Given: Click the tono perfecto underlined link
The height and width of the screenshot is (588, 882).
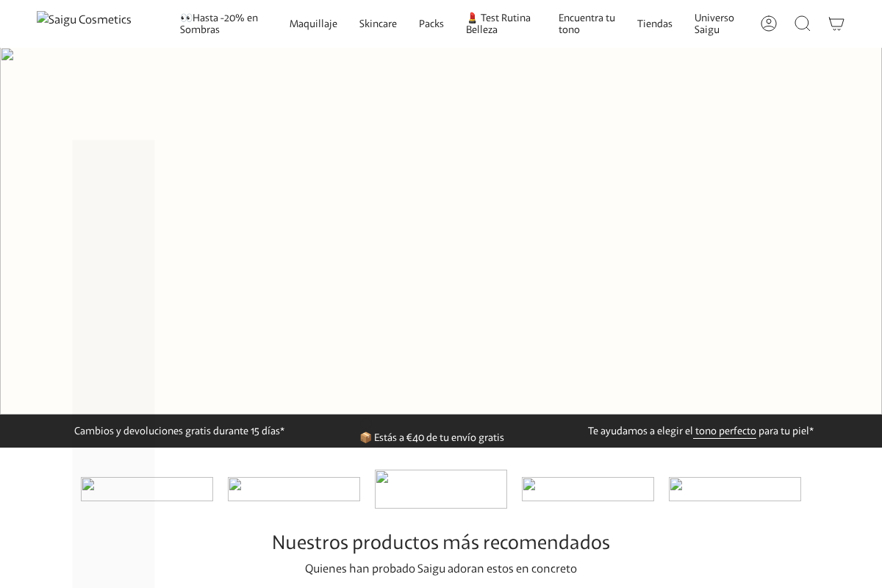Looking at the screenshot, I should 725,431.
